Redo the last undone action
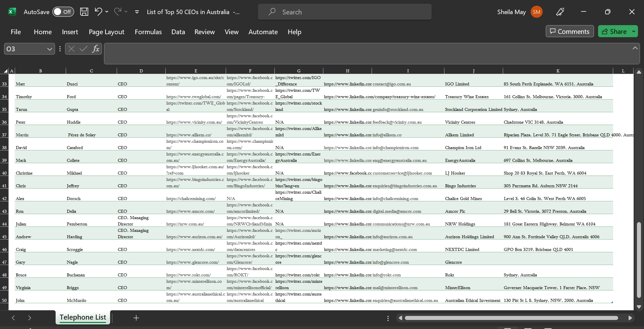This screenshot has height=329, width=644. (117, 12)
